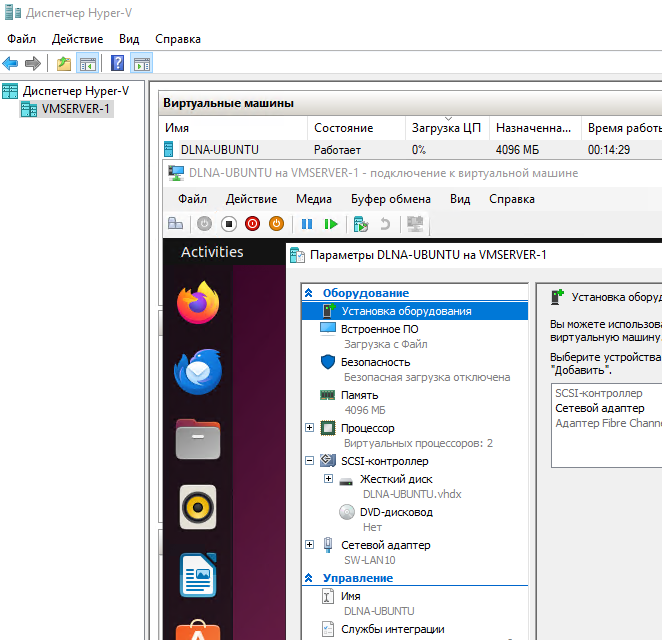Open Справка menu in Hyper-V Manager
Image resolution: width=662 pixels, height=640 pixels.
(178, 39)
